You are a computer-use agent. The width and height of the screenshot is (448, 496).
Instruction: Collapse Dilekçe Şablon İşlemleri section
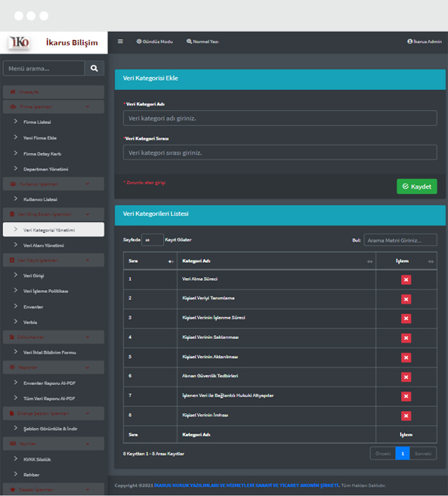(x=54, y=414)
